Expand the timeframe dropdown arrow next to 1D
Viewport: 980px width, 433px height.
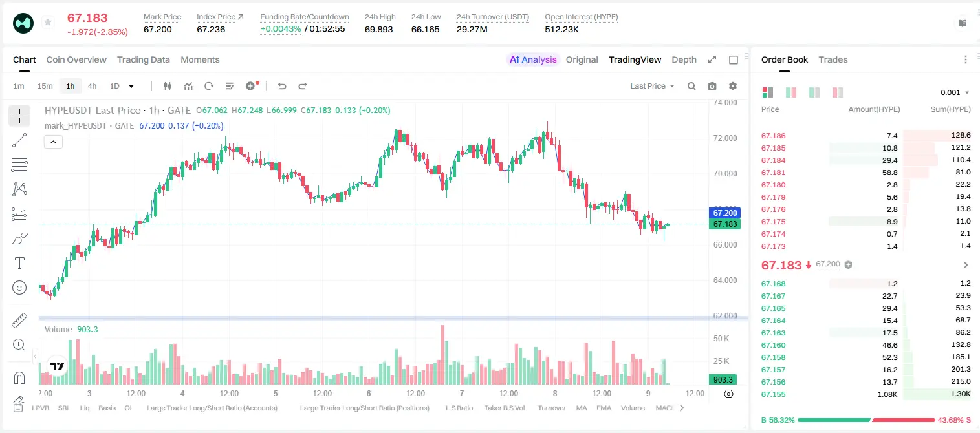[131, 86]
